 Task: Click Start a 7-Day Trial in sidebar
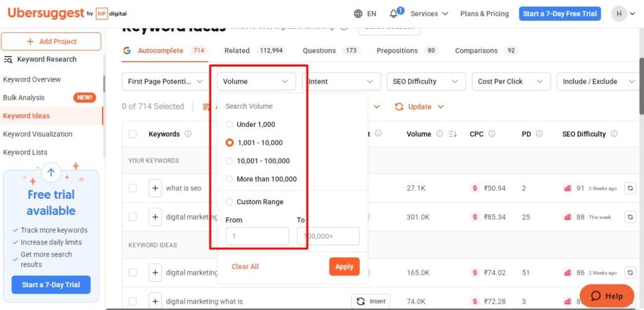click(x=51, y=285)
